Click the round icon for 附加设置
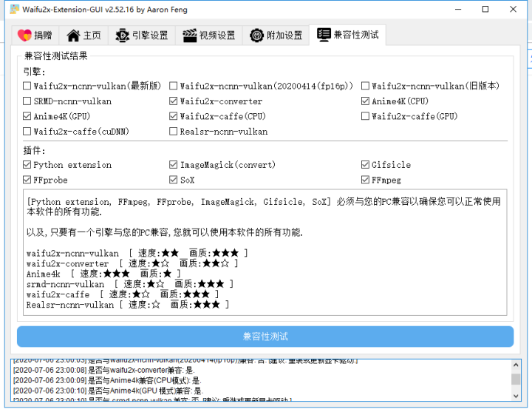This screenshot has height=412, width=532. pos(256,36)
